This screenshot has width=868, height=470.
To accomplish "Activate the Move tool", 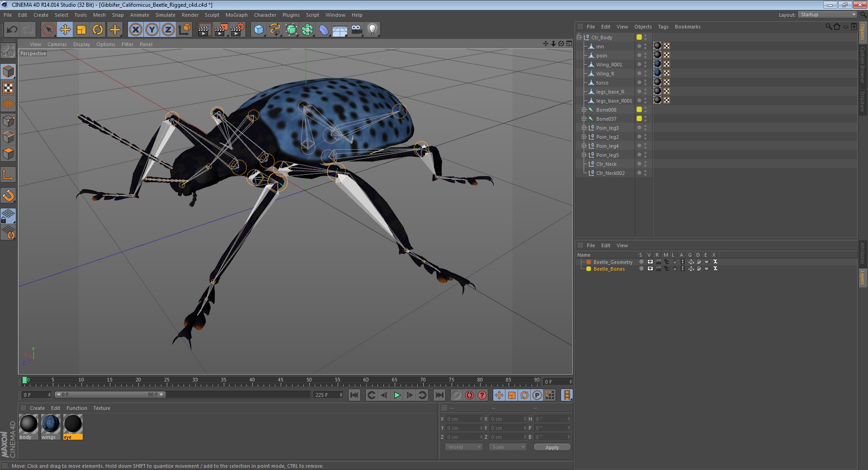I will point(65,30).
